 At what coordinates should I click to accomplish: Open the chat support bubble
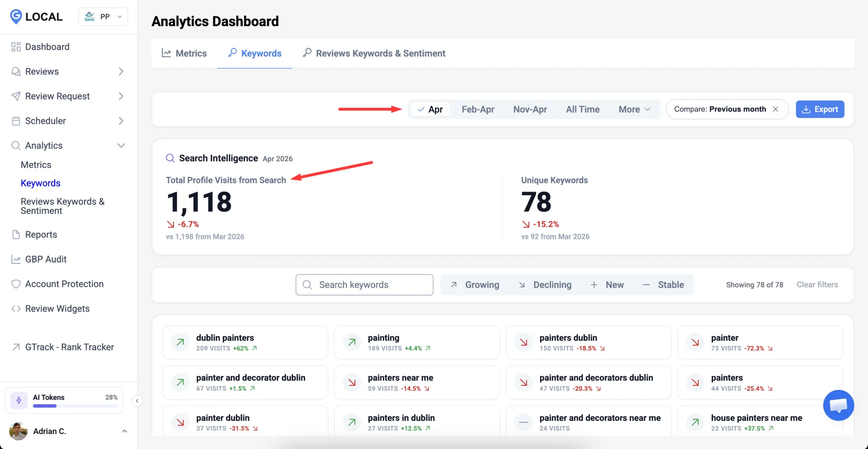(x=838, y=405)
